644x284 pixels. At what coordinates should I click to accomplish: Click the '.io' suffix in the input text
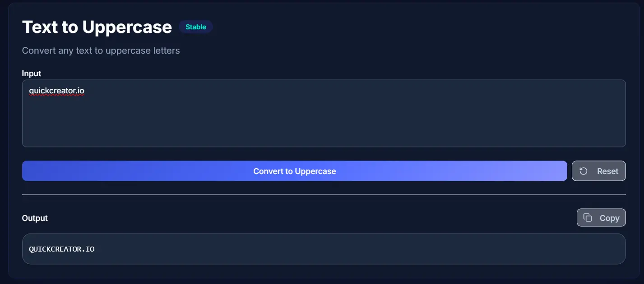pyautogui.click(x=79, y=91)
